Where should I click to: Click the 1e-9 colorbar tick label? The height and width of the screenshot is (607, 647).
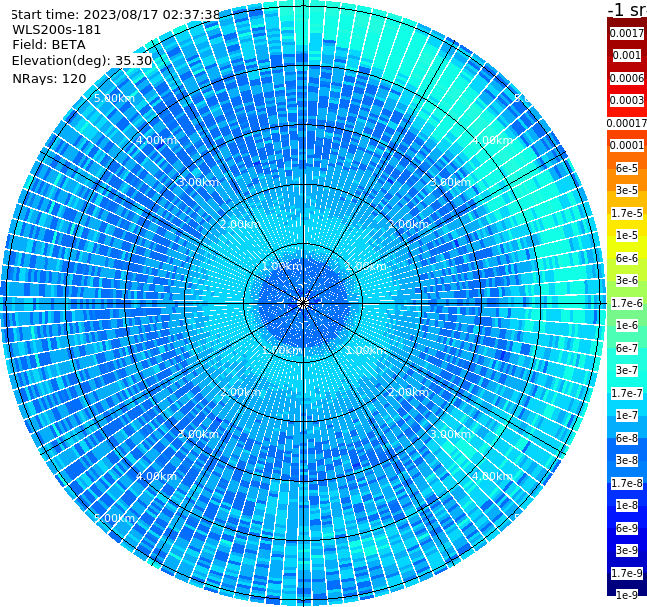coord(627,595)
